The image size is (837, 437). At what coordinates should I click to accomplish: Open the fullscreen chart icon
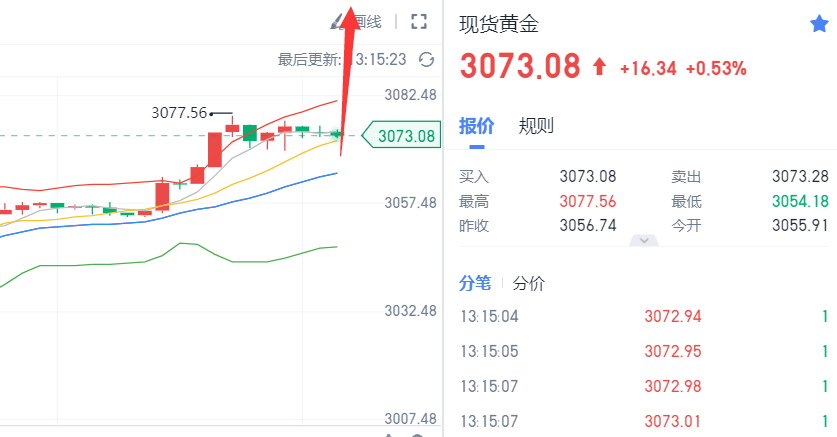[419, 22]
